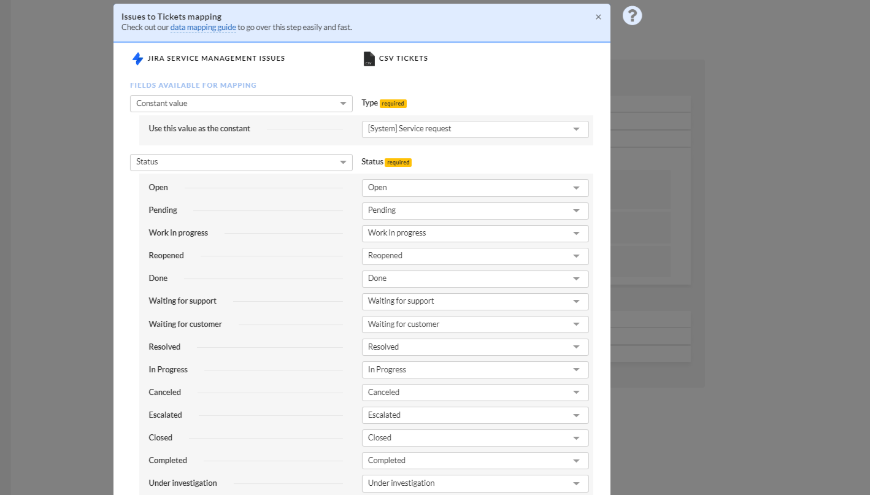Expand the Escalated status mapping dropdown
Screen dimensions: 870x495
pyautogui.click(x=475, y=415)
